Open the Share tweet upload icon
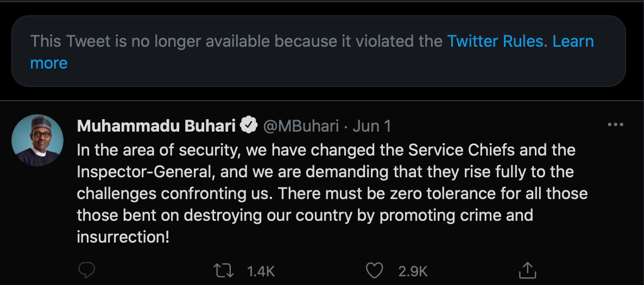 pos(527,270)
